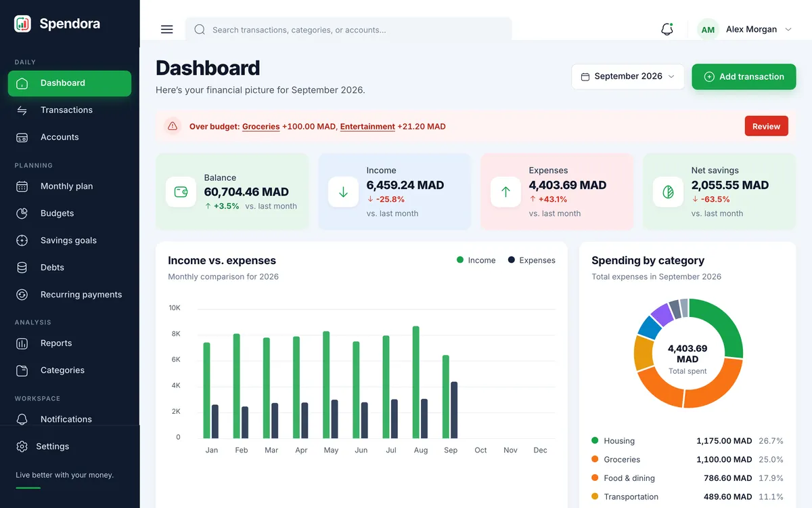Open Budgets in the sidebar
This screenshot has height=508, width=812.
[70, 213]
